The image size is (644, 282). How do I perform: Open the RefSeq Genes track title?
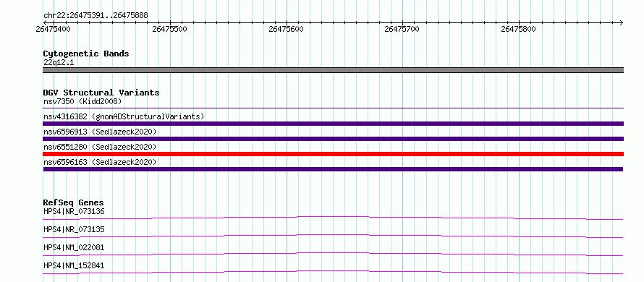tap(74, 202)
